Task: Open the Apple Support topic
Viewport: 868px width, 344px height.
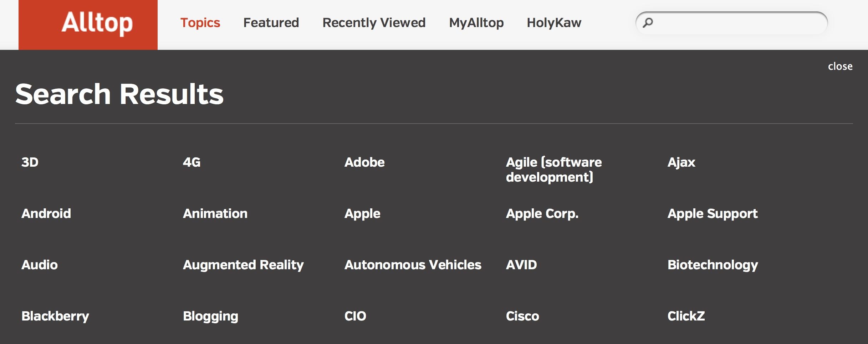Action: [x=713, y=214]
